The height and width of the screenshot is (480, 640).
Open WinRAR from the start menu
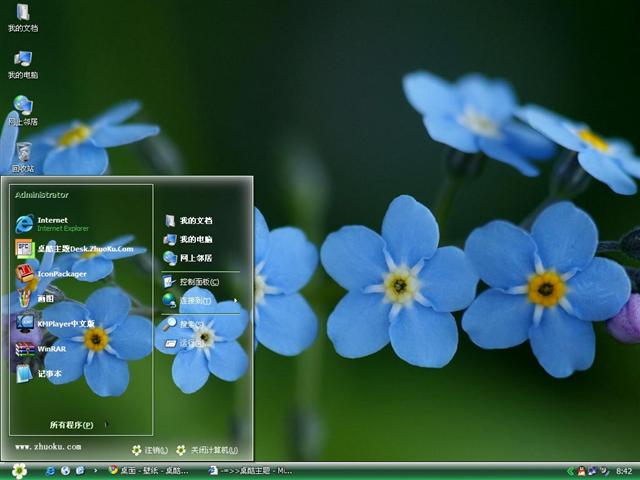click(x=41, y=349)
